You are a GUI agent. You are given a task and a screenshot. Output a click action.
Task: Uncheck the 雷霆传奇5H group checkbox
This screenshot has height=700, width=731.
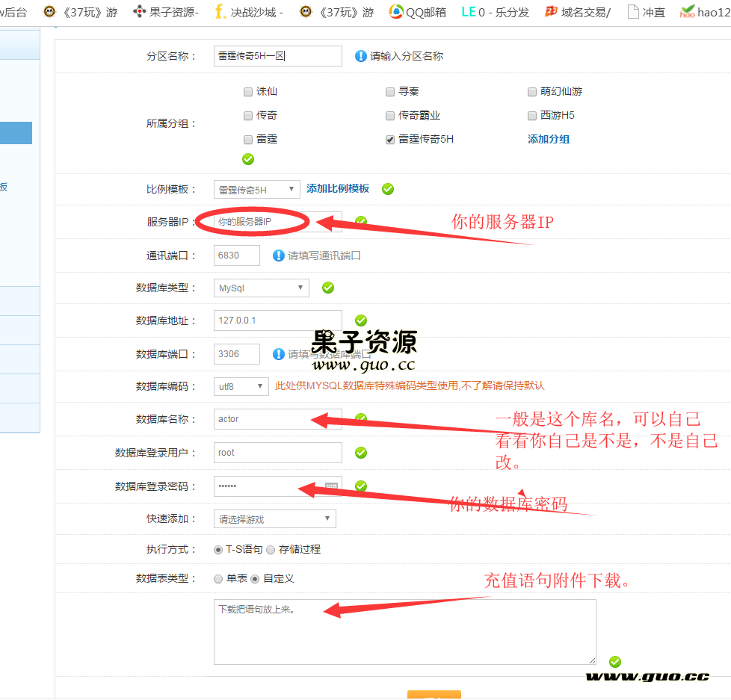pyautogui.click(x=390, y=138)
